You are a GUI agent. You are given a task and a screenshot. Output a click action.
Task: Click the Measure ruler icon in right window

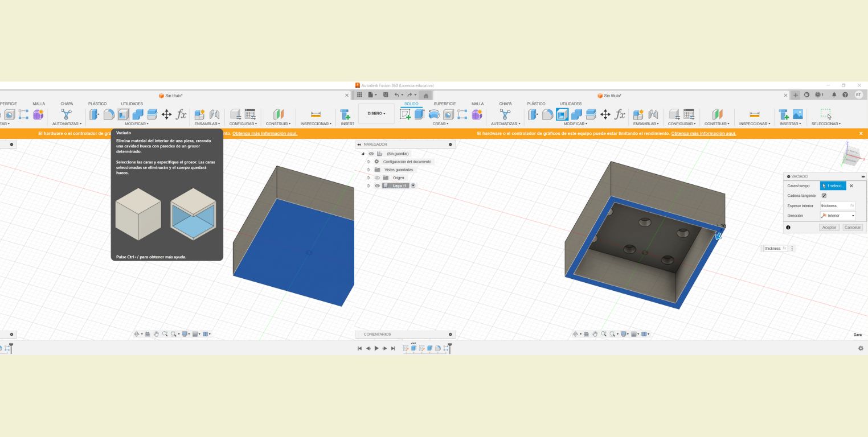tap(755, 114)
